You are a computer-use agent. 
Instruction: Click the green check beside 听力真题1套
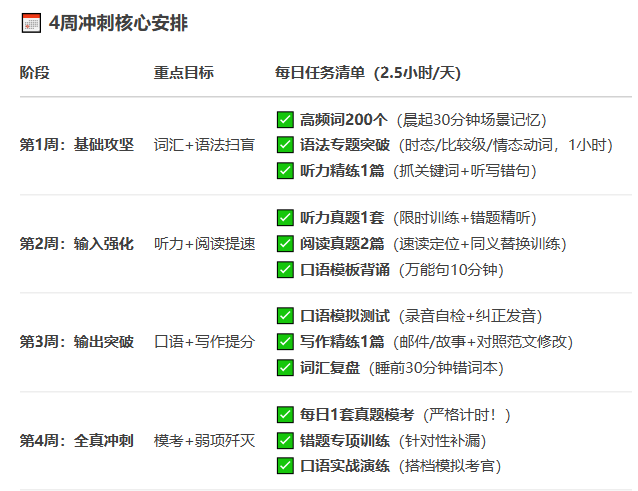285,218
